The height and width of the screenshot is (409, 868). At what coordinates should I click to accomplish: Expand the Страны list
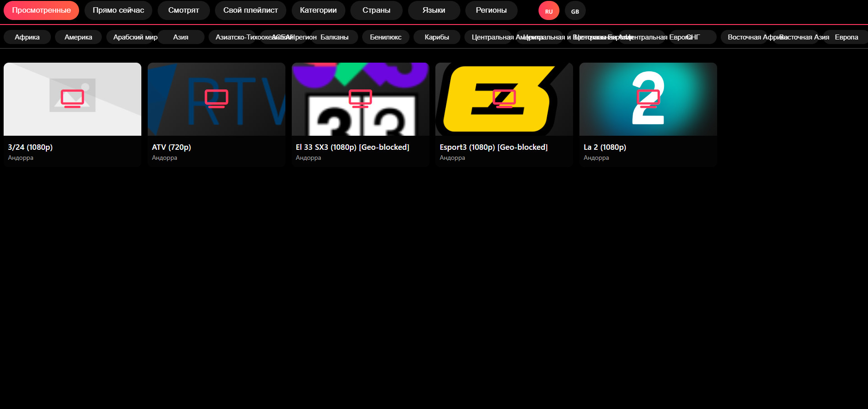point(376,10)
